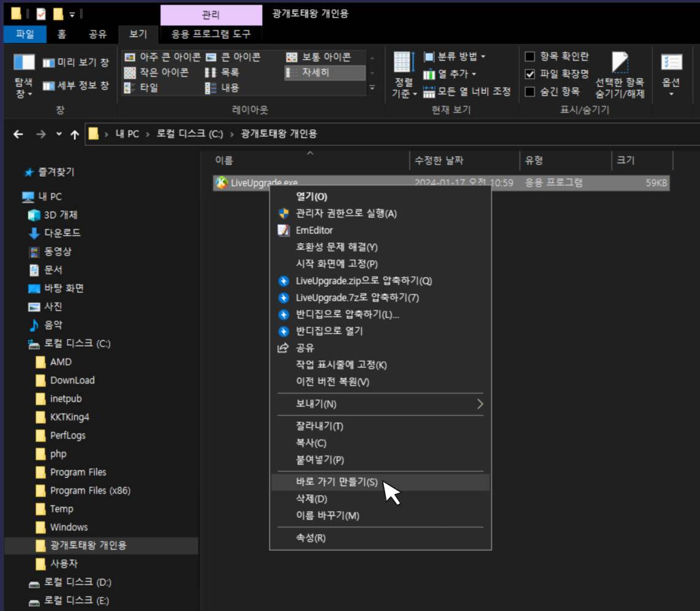Open the KKTKing4 folder in tree
Image resolution: width=700 pixels, height=611 pixels.
click(69, 417)
